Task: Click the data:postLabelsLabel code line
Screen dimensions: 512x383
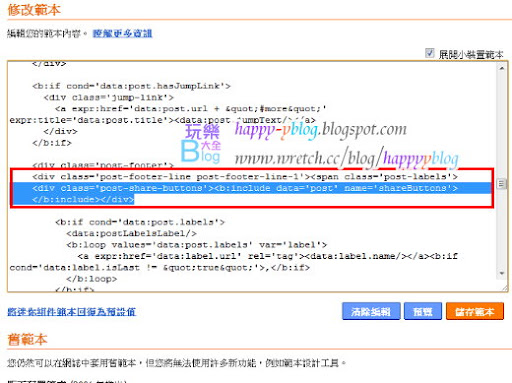Action: 131,233
